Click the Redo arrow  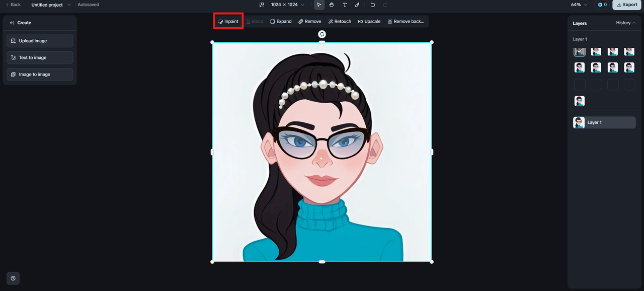(x=385, y=5)
